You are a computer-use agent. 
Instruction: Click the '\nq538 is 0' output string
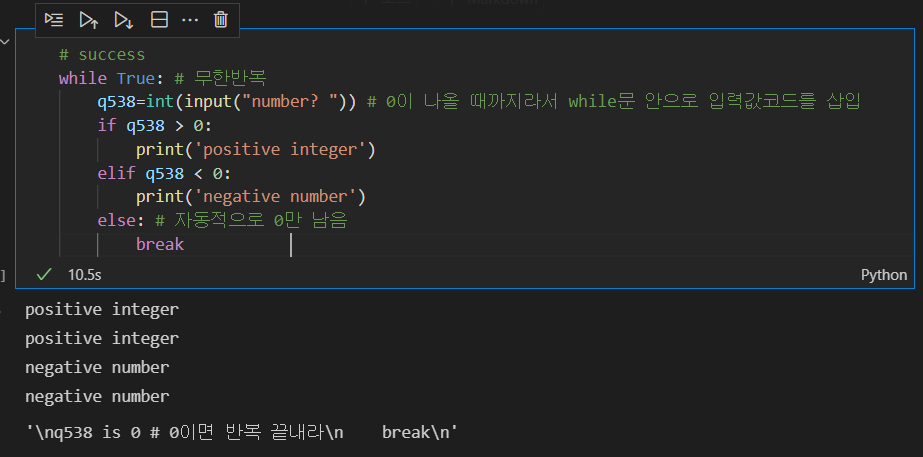pyautogui.click(x=241, y=433)
